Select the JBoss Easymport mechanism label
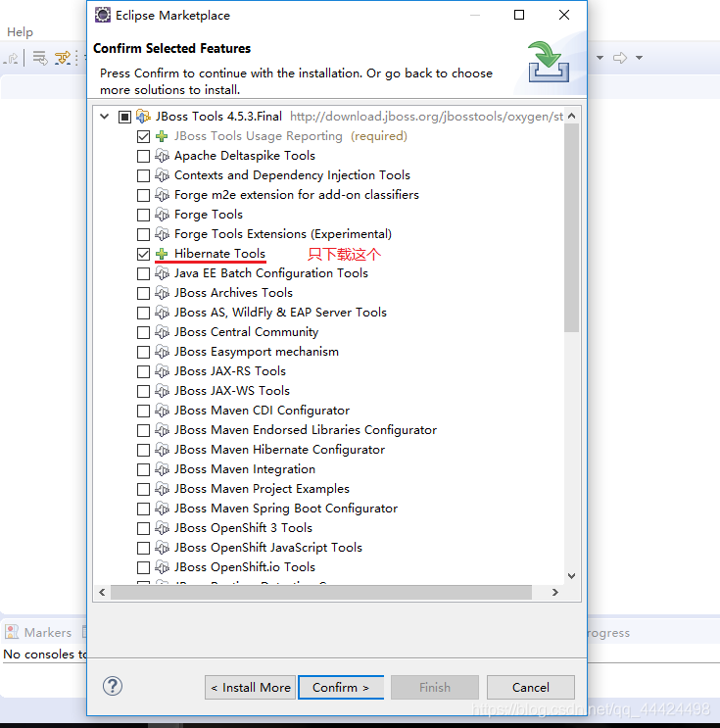 click(x=257, y=352)
